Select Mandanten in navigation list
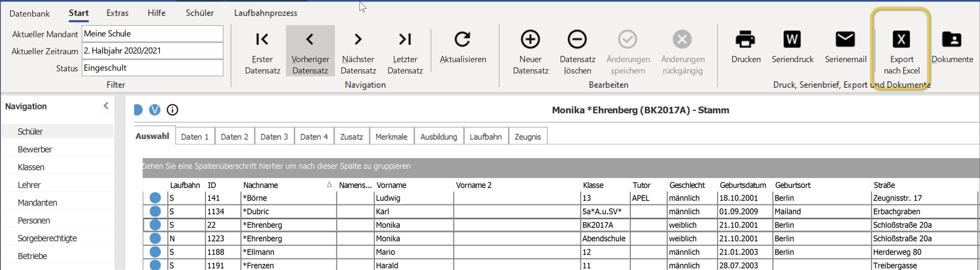This screenshot has width=980, height=270. click(x=58, y=203)
